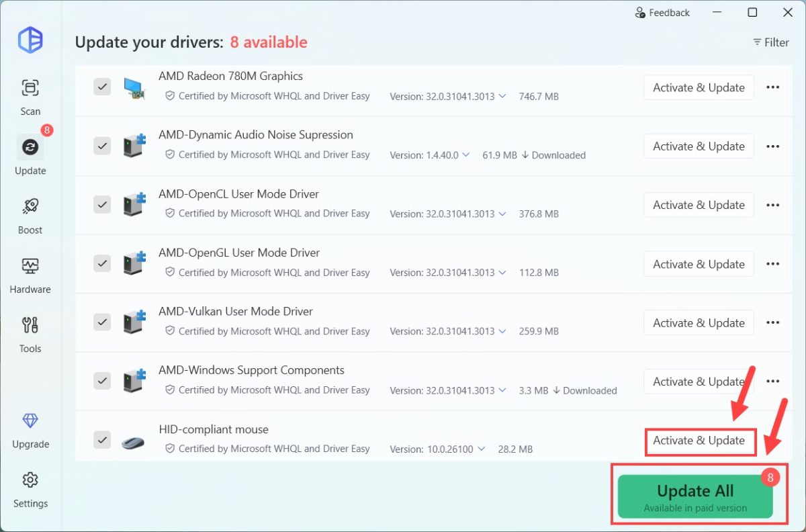Click the '61.9 MB' Downloaded status for Audio Noise Supression
The width and height of the screenshot is (806, 532).
click(x=534, y=155)
